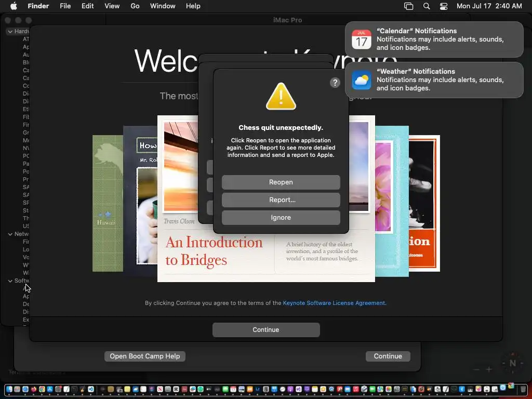This screenshot has width=532, height=399.
Task: Click the Report… button
Action: click(281, 200)
